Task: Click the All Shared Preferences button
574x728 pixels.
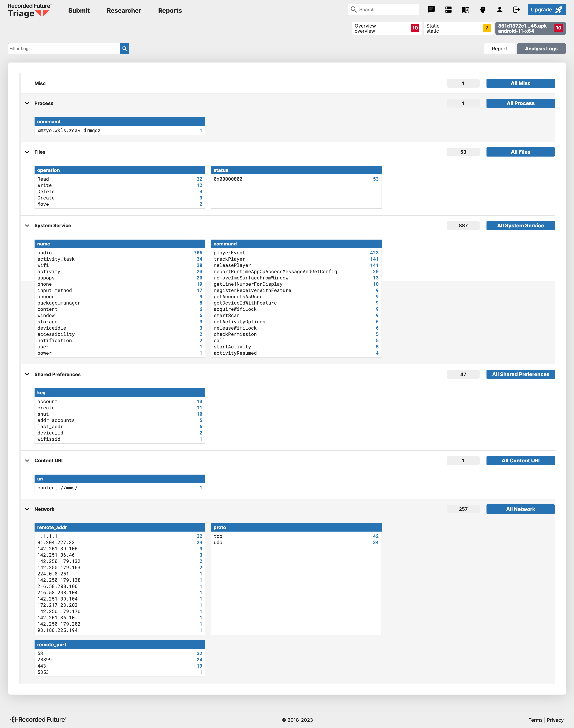Action: (x=520, y=375)
